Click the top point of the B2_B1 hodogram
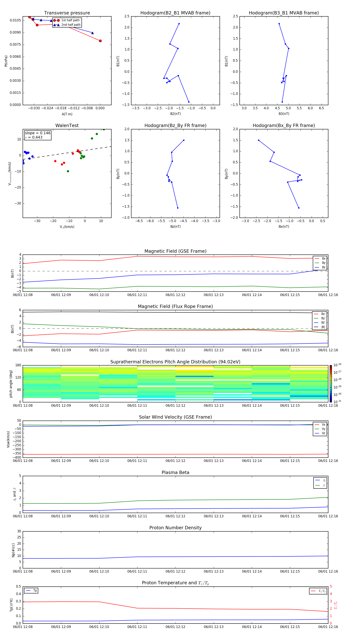 [x=179, y=24]
